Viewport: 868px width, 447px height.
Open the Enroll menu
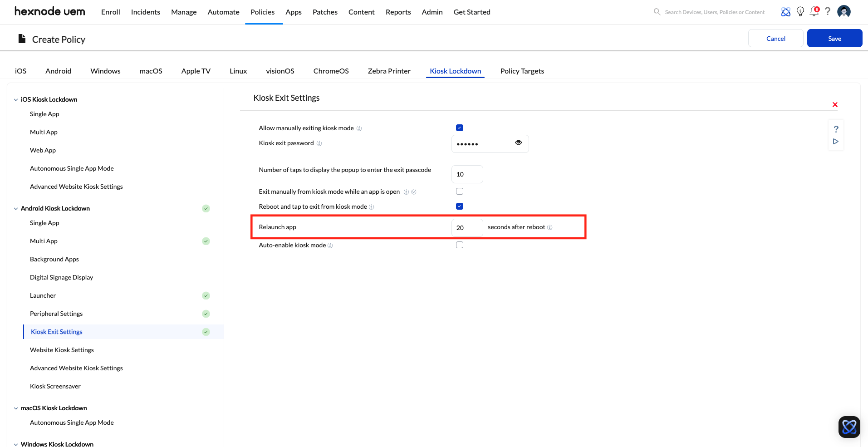click(x=110, y=12)
